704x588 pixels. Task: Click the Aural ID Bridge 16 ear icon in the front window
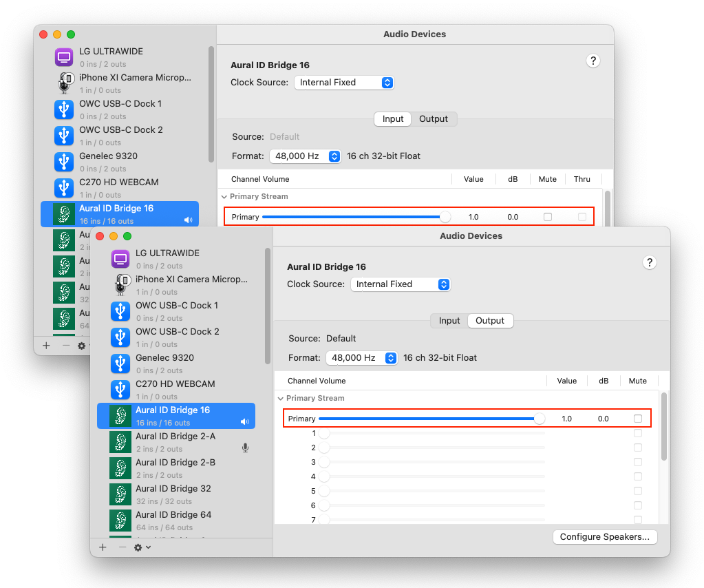click(x=120, y=416)
